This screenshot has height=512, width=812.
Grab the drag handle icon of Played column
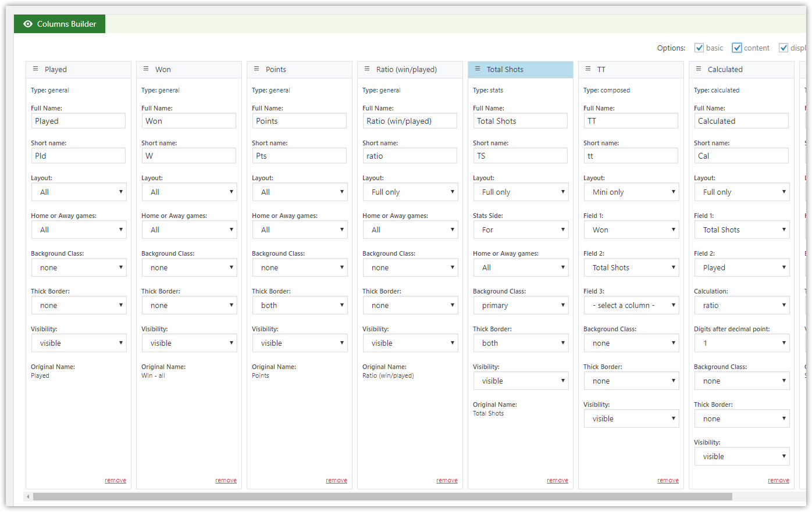pos(35,69)
